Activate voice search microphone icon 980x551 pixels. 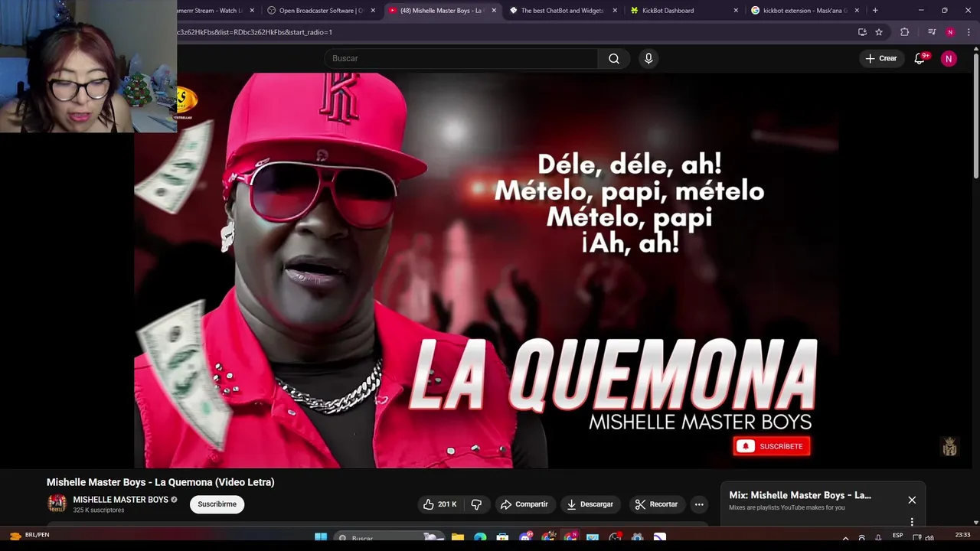pos(648,58)
